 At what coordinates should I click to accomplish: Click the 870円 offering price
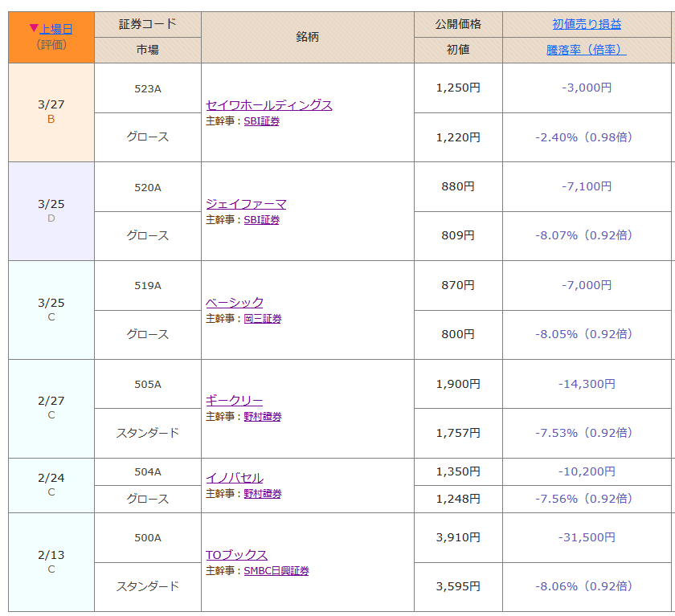458,285
